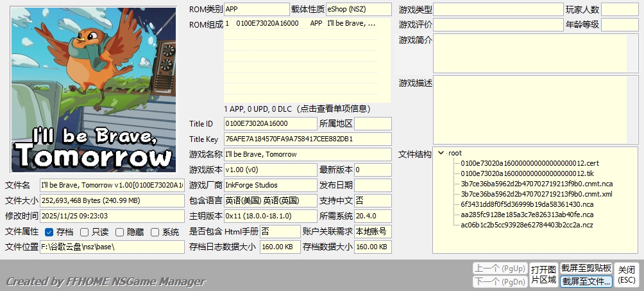Click the Title ID field
Screen dimensions: 644x291
click(x=271, y=124)
